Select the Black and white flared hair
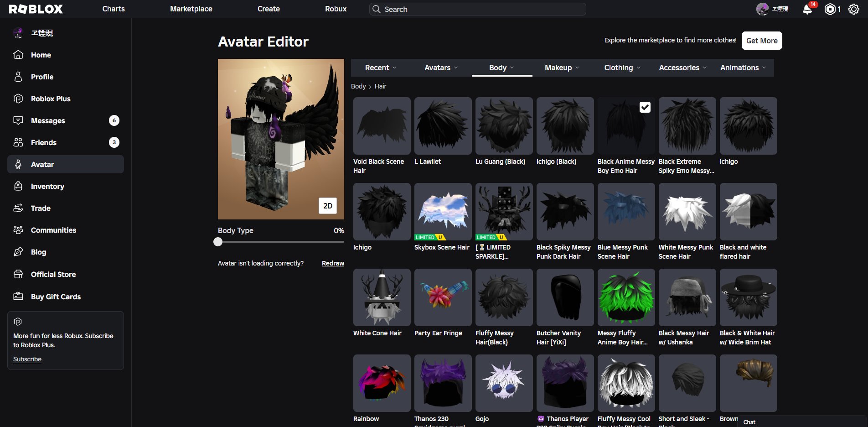 pyautogui.click(x=749, y=212)
